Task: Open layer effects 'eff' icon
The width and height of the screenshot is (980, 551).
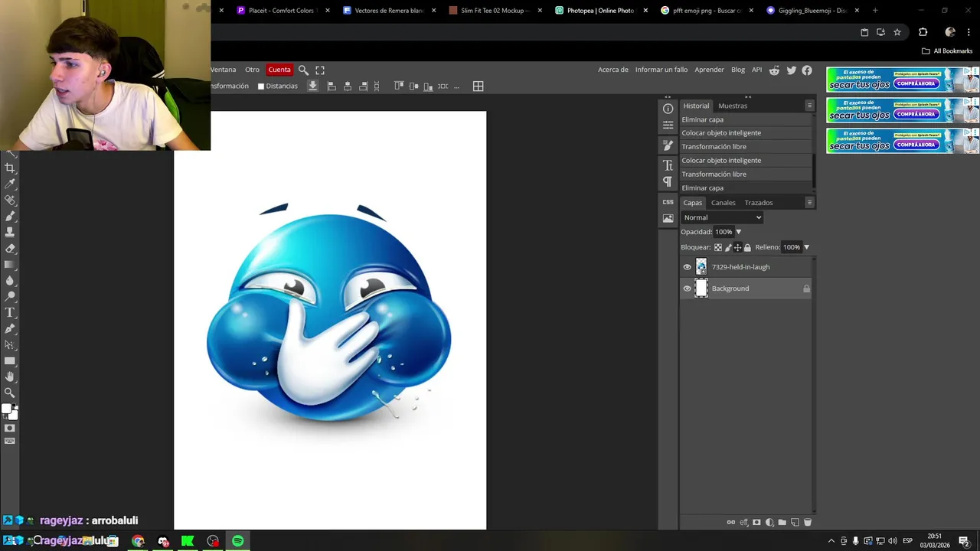Action: point(743,523)
